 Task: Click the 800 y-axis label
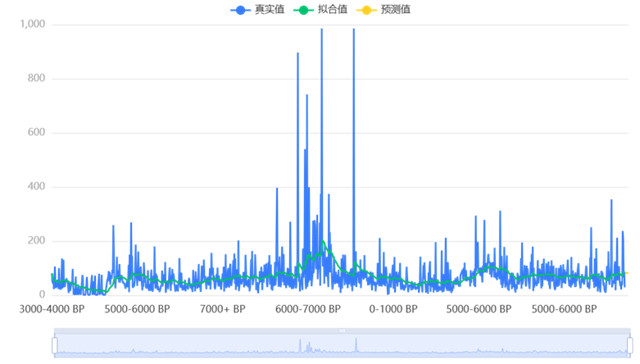point(36,78)
